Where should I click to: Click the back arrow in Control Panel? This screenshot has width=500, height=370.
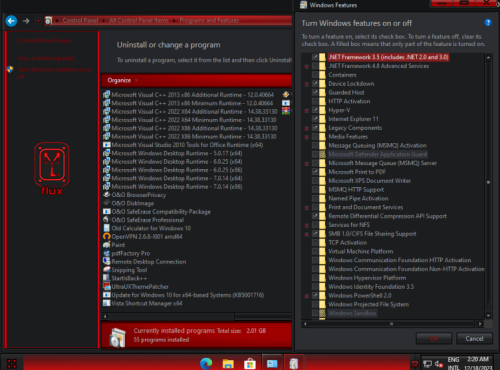pos(11,21)
